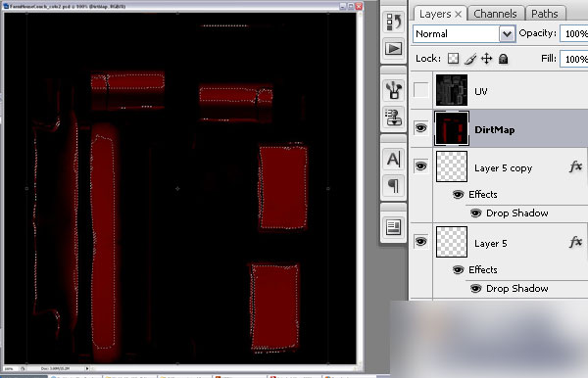Select the Layer 5 thumbnail
Screen dimensions: 588x378
click(452, 242)
